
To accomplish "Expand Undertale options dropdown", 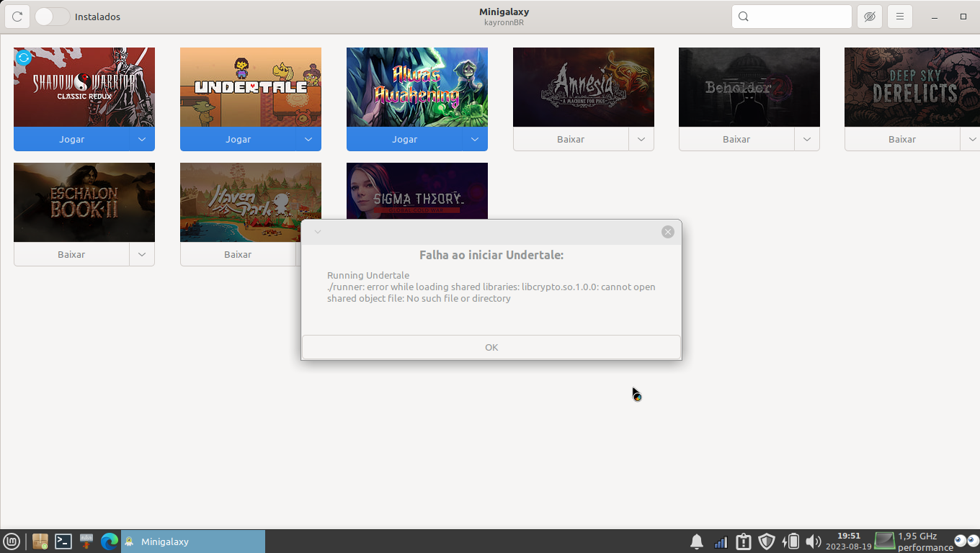I will (x=308, y=139).
